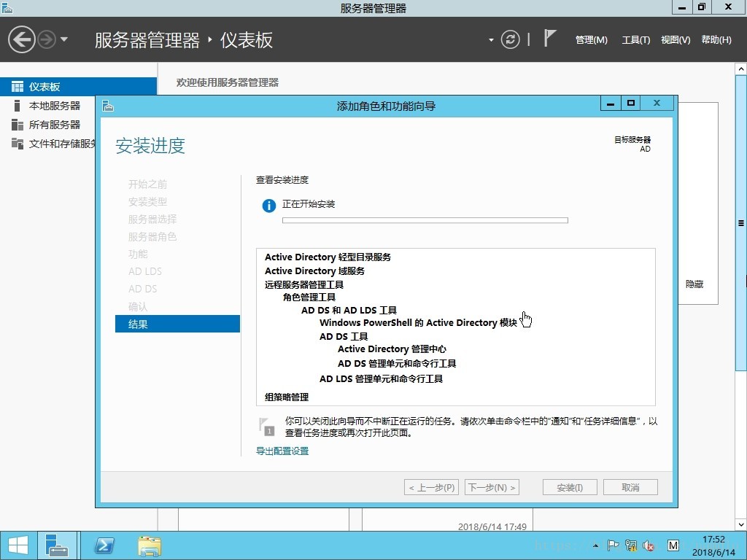Click the notification flag icon in wizard note
Image resolution: width=747 pixels, height=560 pixels.
coord(266,426)
